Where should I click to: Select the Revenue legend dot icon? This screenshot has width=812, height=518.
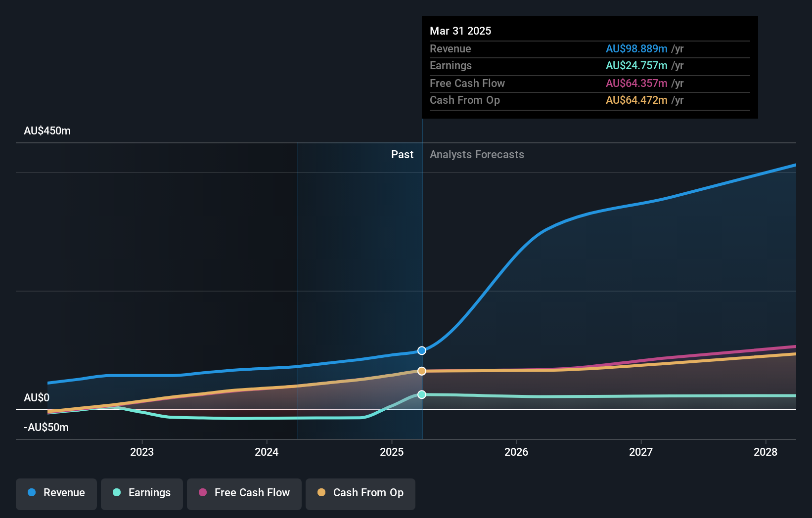tap(31, 493)
